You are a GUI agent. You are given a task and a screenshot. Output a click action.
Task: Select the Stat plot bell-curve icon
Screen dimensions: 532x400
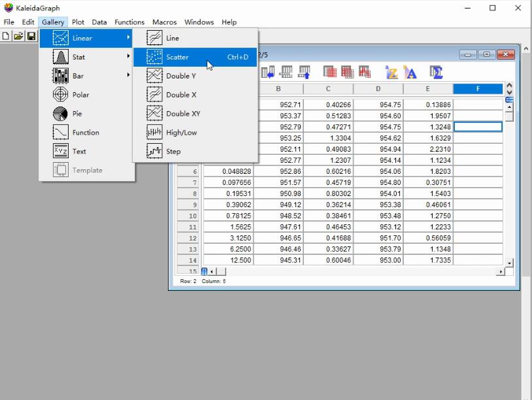(x=60, y=57)
